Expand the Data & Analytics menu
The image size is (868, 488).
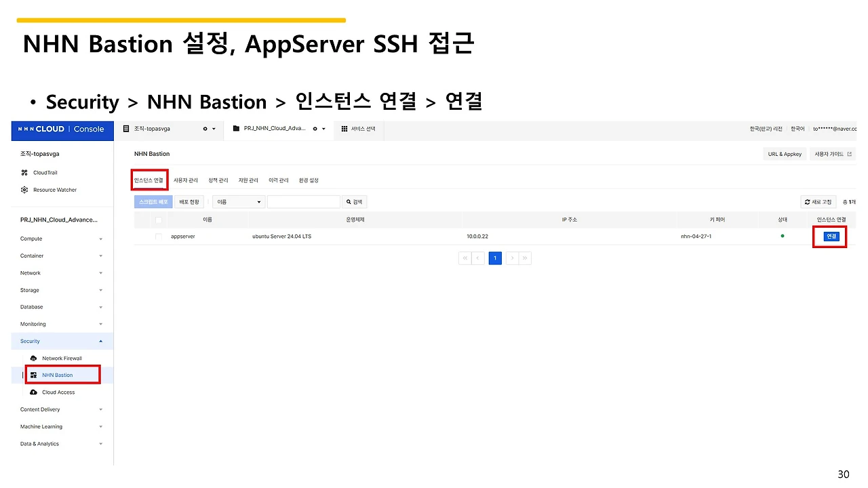click(62, 444)
